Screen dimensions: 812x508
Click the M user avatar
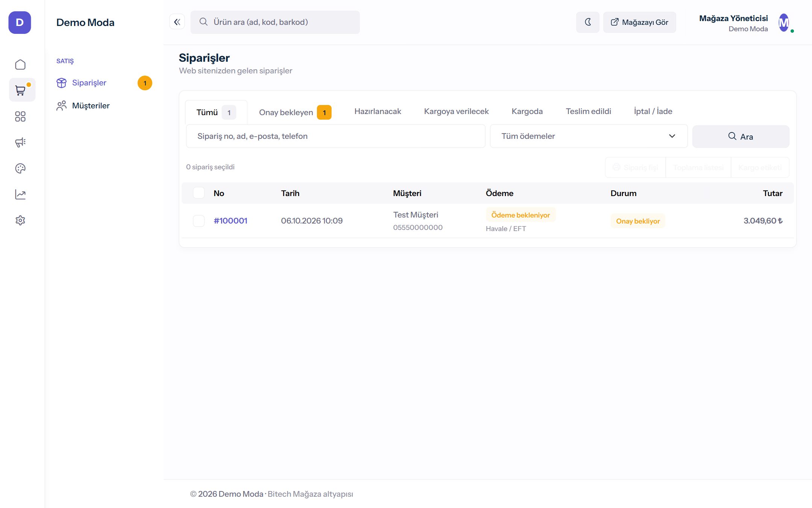[784, 23]
